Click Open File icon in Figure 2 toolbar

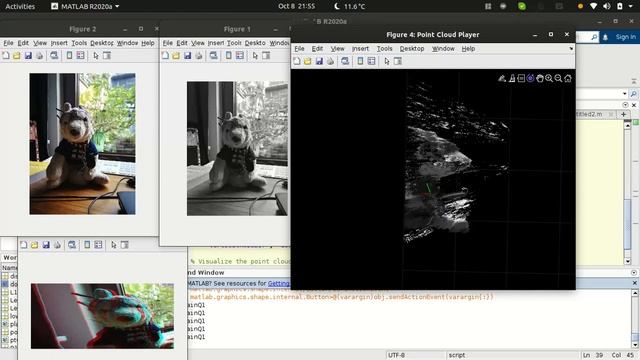point(17,56)
